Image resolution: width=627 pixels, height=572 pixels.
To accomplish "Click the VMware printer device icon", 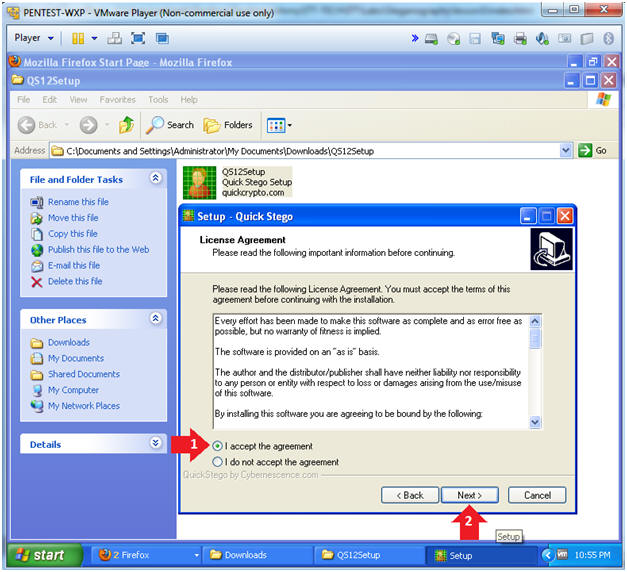I will tap(520, 39).
